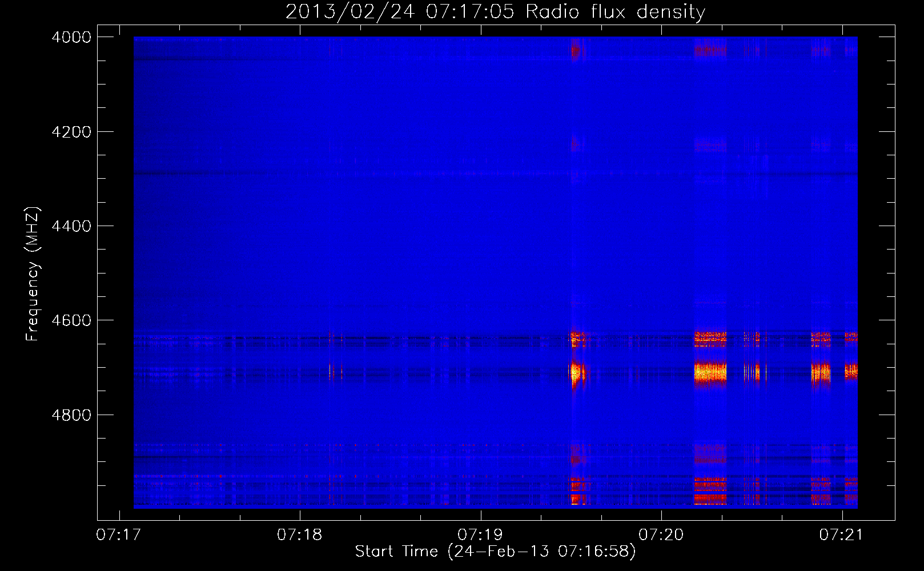Click the 4400 frequency tick label

(x=71, y=226)
